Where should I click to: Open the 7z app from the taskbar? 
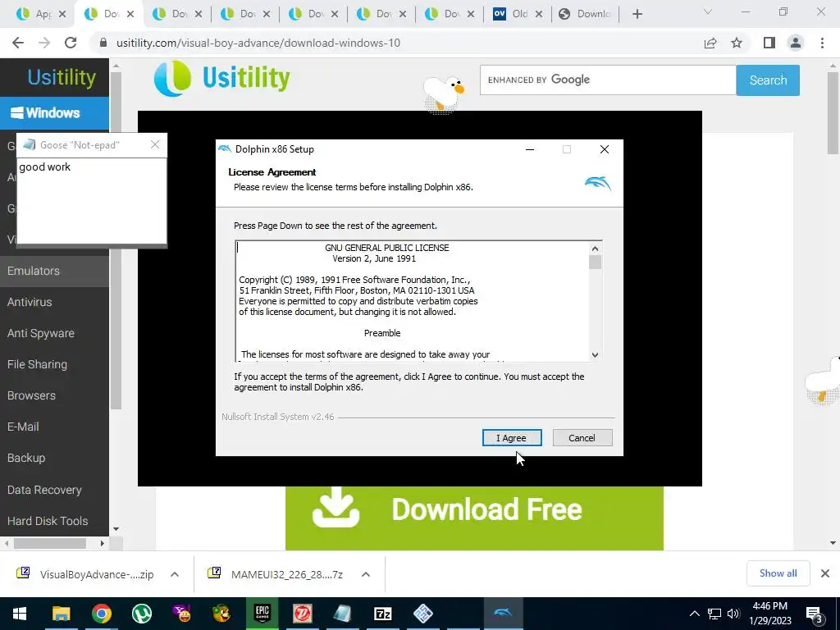pos(382,614)
